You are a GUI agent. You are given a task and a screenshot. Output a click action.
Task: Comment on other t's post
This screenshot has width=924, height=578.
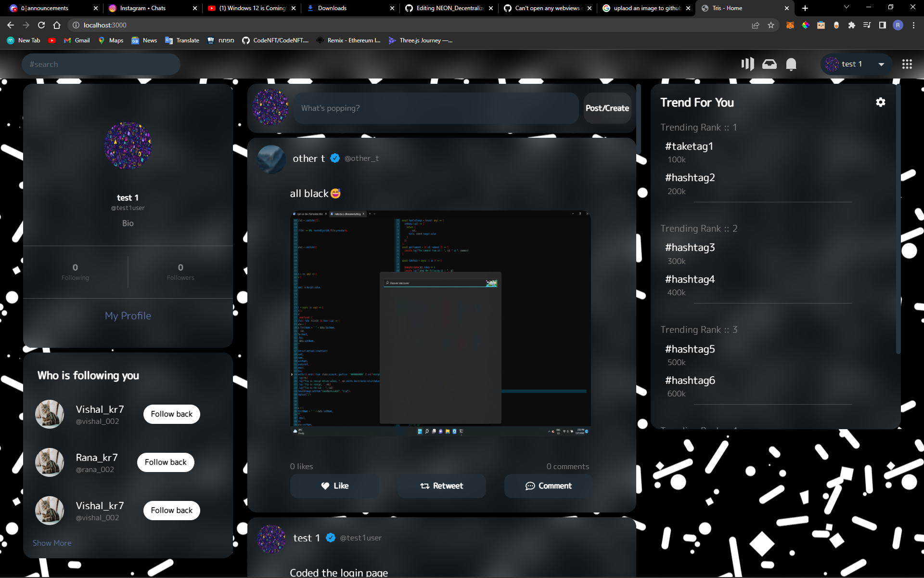(548, 486)
